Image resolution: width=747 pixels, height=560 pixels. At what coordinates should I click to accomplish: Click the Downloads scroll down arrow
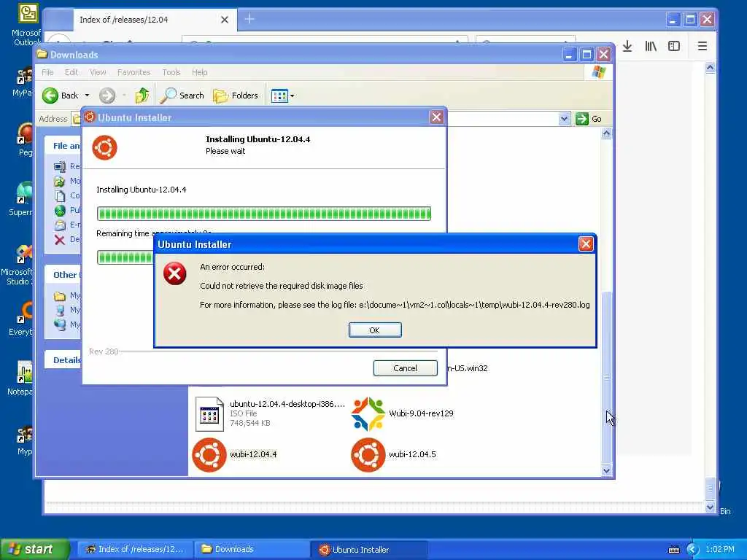(606, 470)
